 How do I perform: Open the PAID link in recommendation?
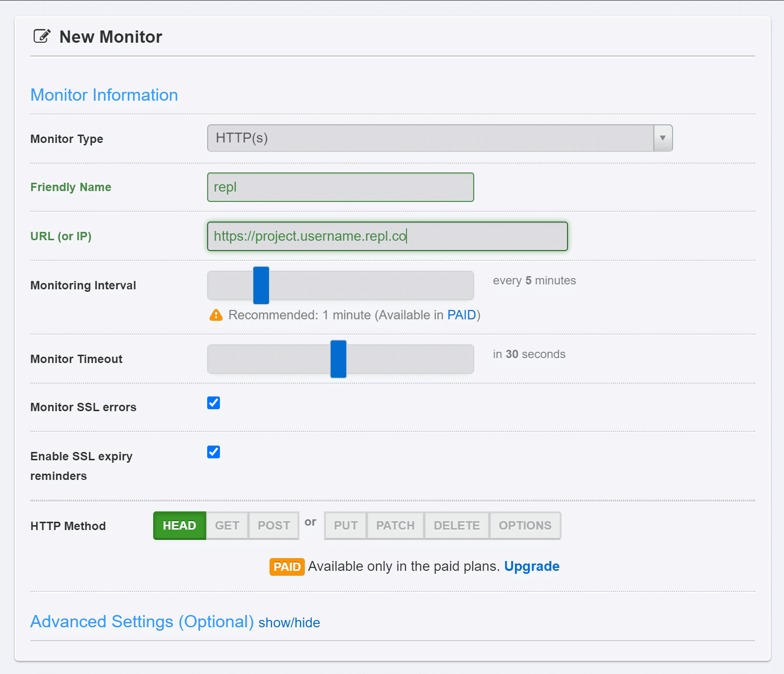(x=461, y=315)
